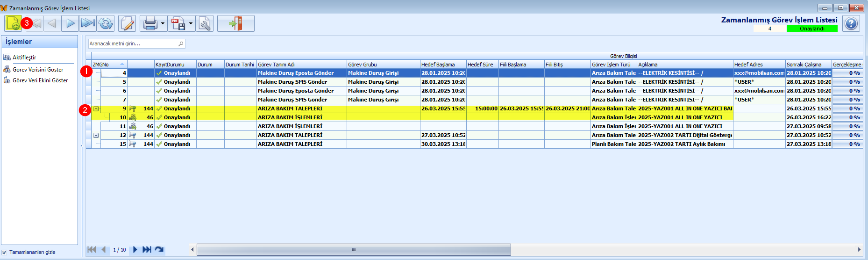Open settings wrench icon

point(205,23)
